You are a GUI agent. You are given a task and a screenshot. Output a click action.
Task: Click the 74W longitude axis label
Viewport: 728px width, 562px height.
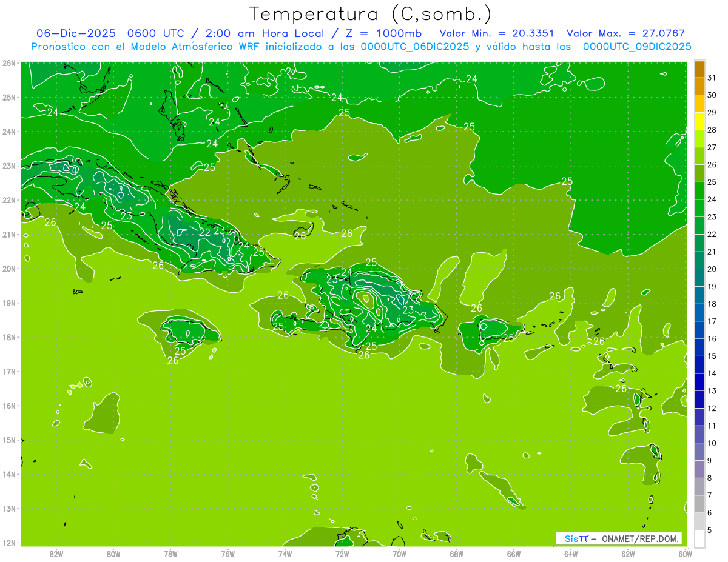coord(285,554)
